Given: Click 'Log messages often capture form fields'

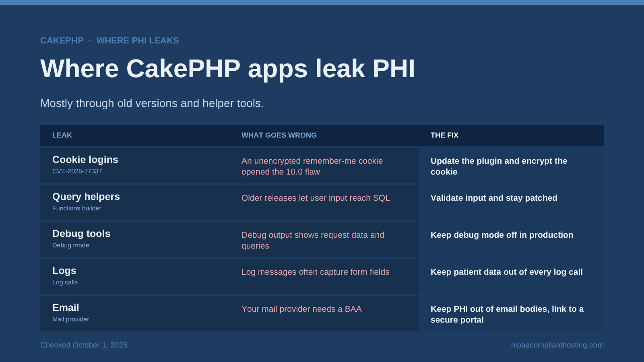Looking at the screenshot, I should (x=316, y=272).
